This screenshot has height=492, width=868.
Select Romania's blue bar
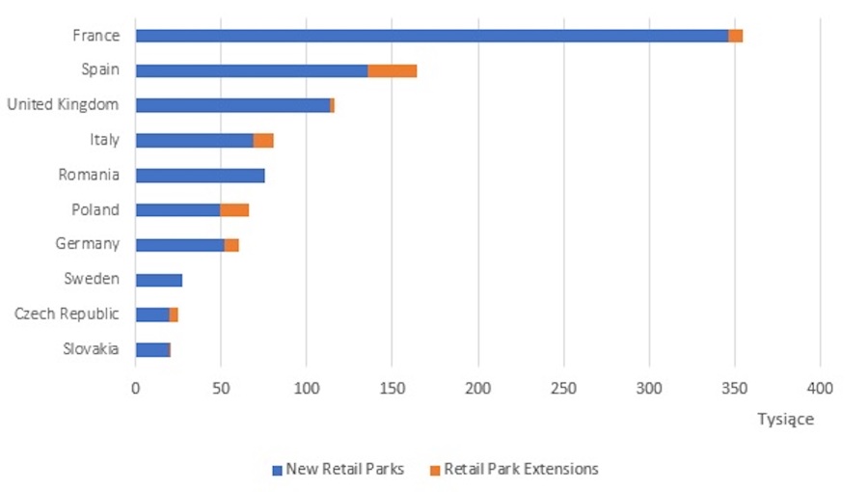[x=200, y=176]
